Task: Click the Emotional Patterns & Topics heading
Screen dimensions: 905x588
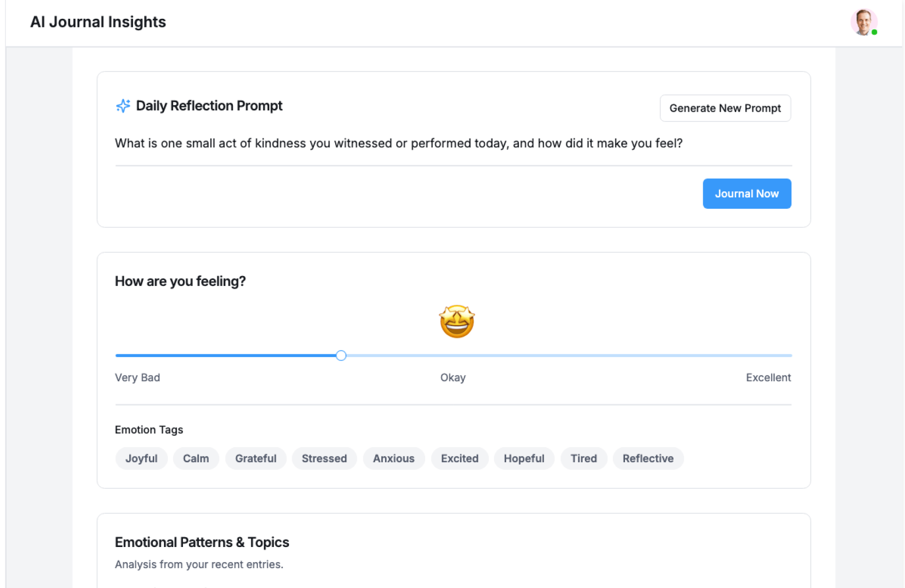Action: (x=202, y=542)
